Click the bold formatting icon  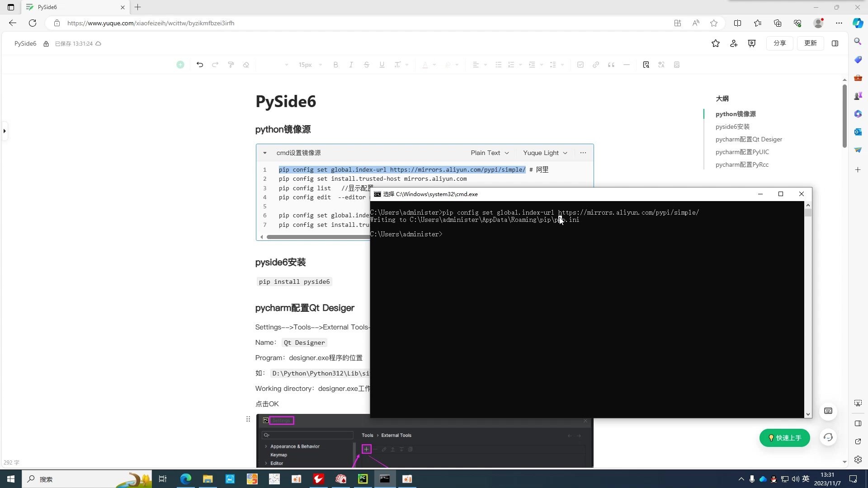coord(335,64)
